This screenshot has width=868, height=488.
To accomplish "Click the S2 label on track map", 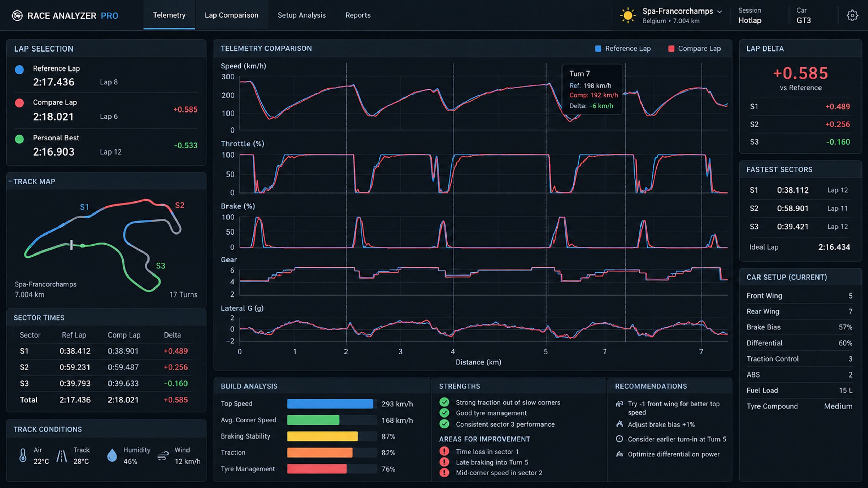I will (180, 205).
